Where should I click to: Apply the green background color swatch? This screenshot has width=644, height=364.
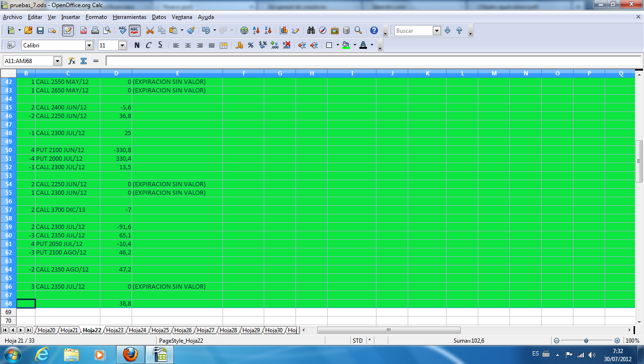[346, 45]
